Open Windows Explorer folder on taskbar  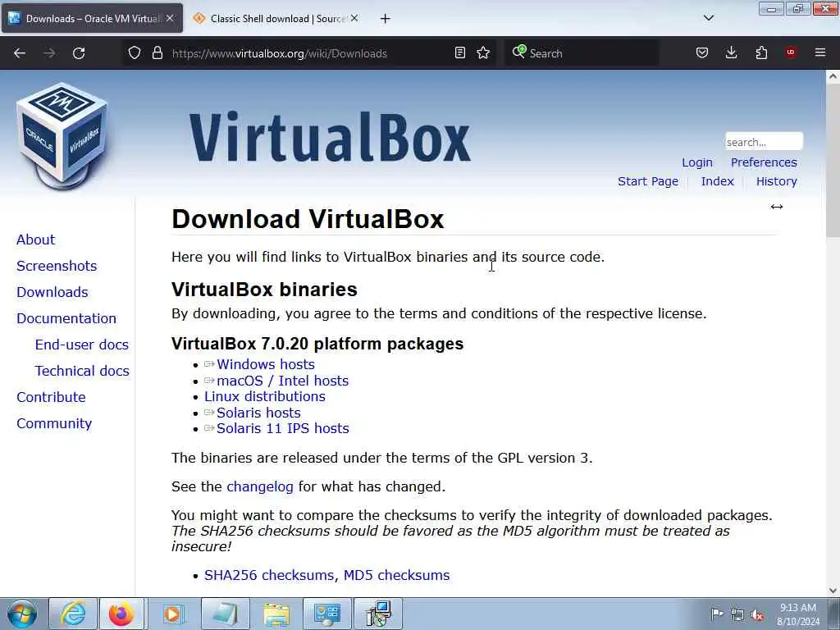click(276, 614)
